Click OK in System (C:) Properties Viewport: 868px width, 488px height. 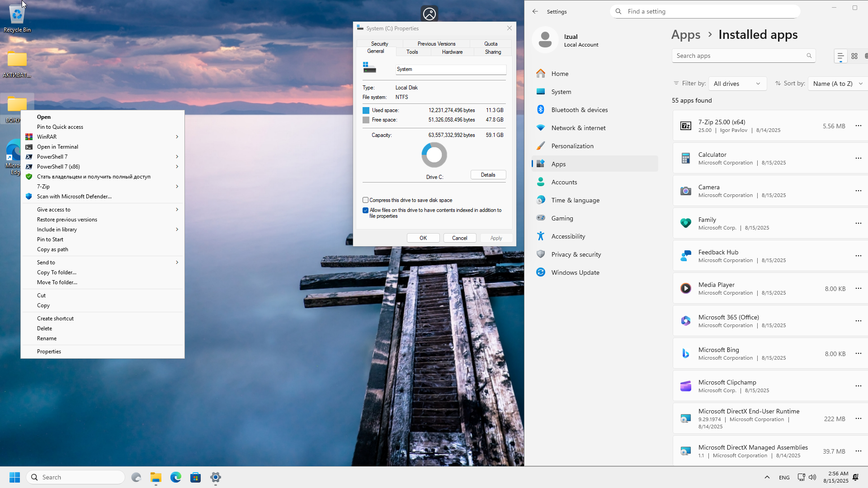tap(423, 238)
